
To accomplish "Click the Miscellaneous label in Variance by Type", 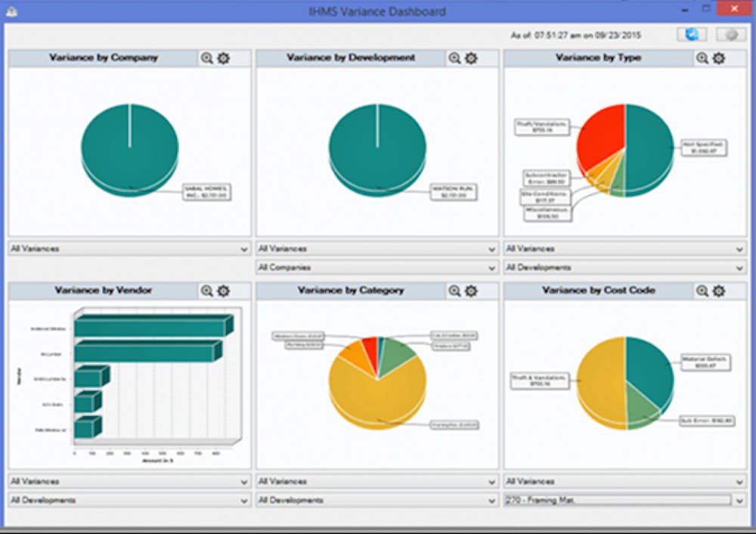I will pos(548,213).
